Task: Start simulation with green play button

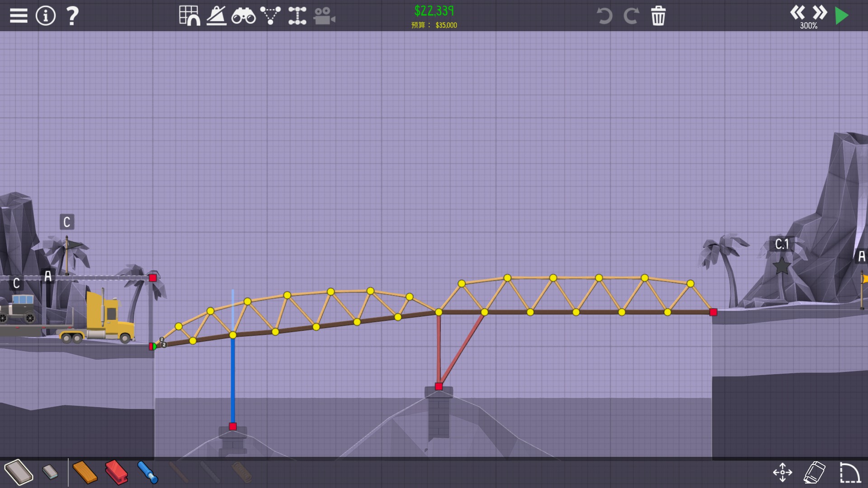Action: (841, 16)
